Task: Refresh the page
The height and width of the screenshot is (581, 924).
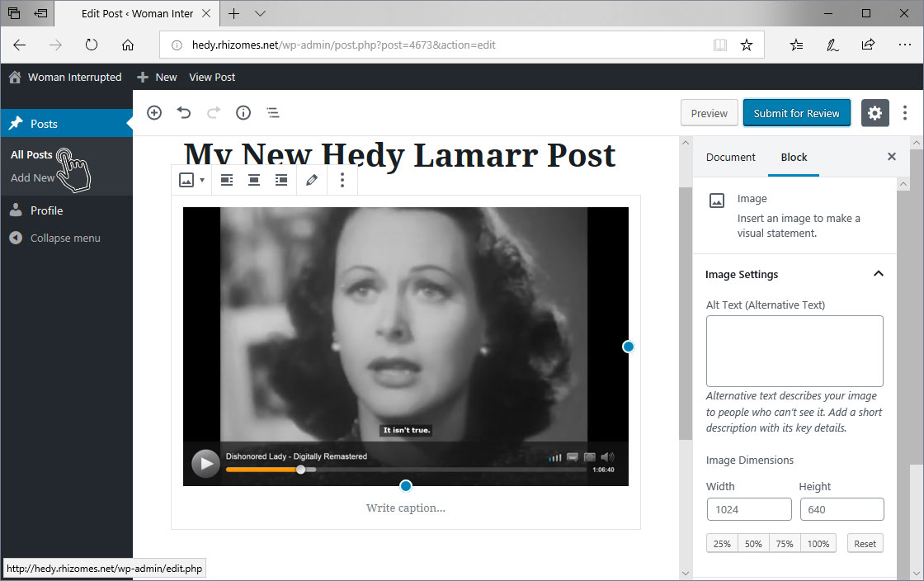Action: click(92, 45)
